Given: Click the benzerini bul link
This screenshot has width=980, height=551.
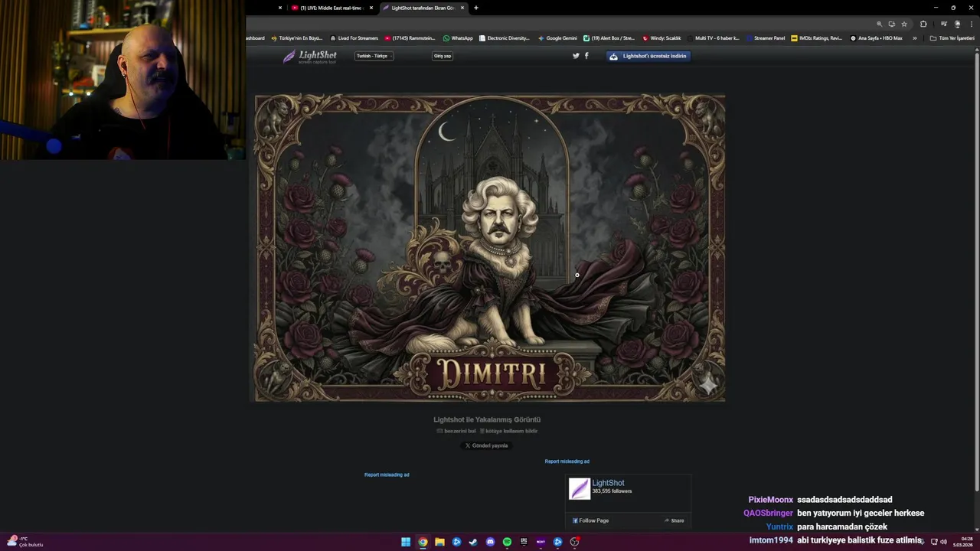Looking at the screenshot, I should click(456, 431).
